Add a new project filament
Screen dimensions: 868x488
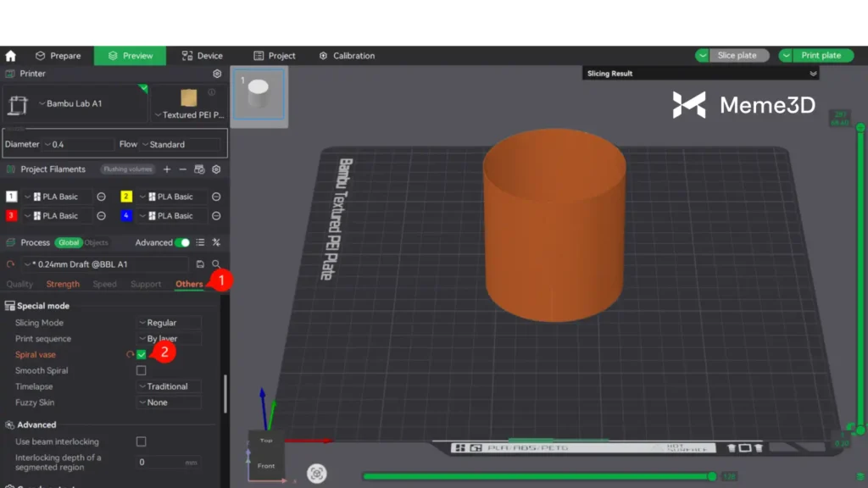[x=167, y=169]
